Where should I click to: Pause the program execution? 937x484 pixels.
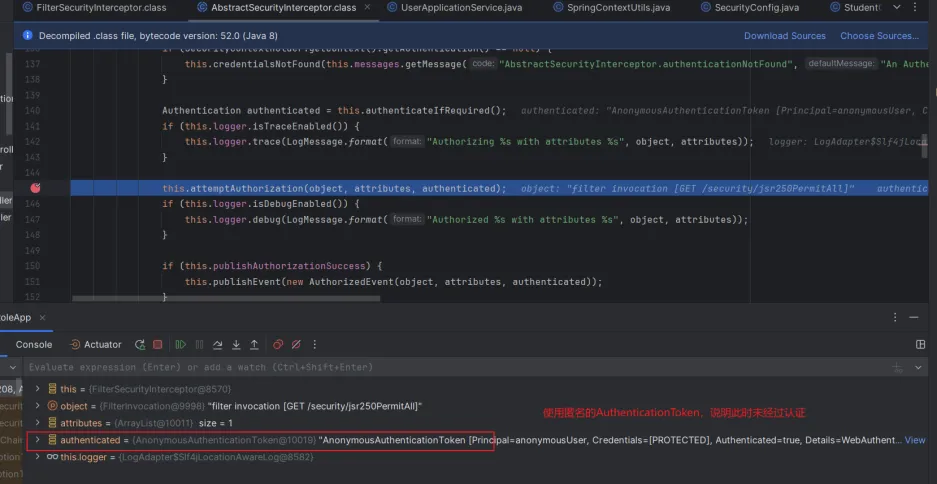tap(199, 345)
